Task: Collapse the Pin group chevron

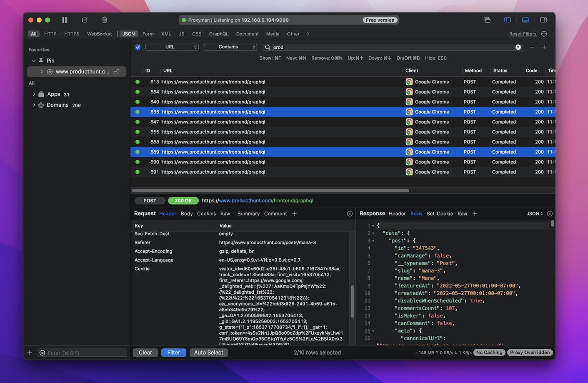Action: click(34, 61)
